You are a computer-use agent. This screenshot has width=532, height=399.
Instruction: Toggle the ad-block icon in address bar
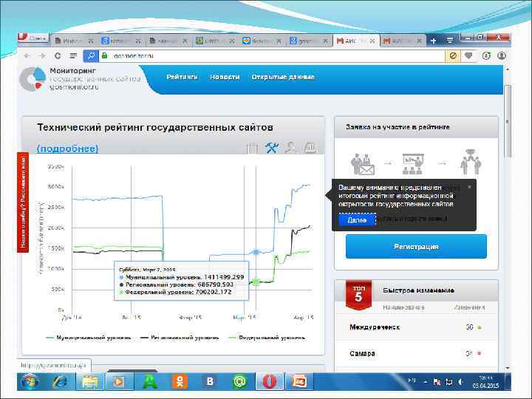pos(453,55)
